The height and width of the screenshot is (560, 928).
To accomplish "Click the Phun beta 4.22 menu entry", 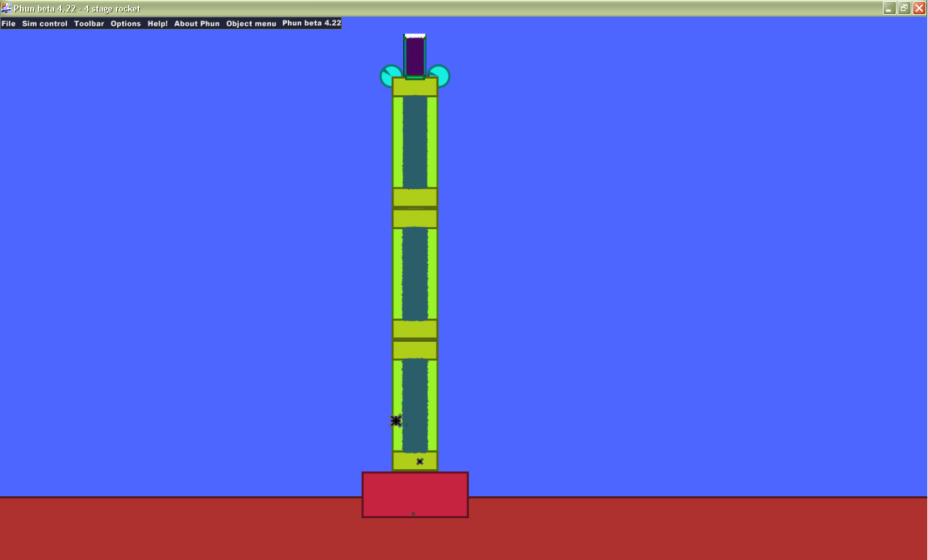I will click(x=311, y=23).
